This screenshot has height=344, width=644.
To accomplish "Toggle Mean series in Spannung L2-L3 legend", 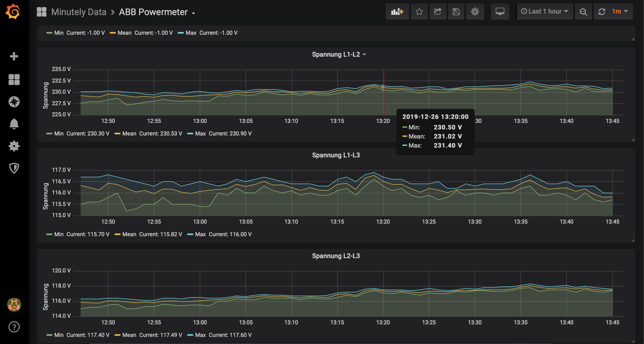I will tap(129, 335).
